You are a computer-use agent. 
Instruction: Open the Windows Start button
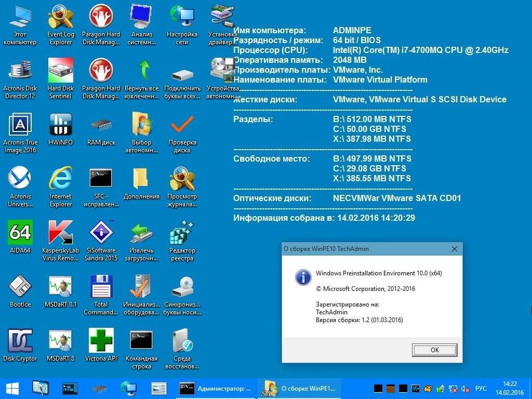pos(12,389)
